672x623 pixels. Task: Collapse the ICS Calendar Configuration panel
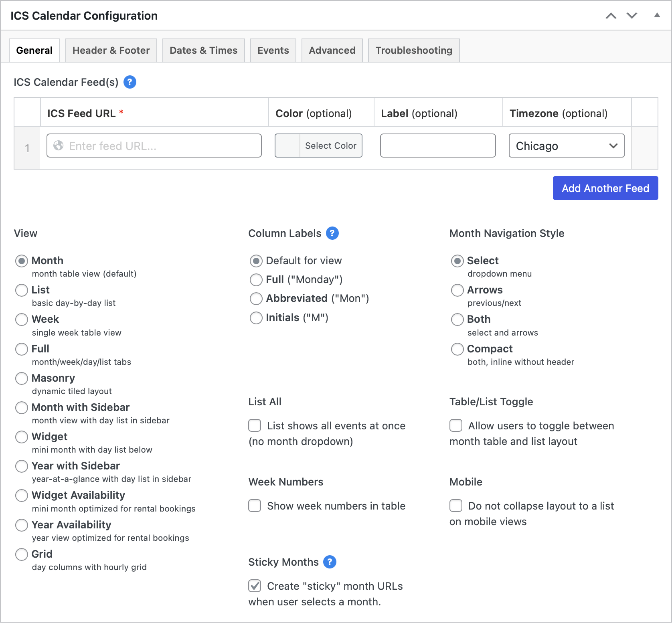pos(657,16)
